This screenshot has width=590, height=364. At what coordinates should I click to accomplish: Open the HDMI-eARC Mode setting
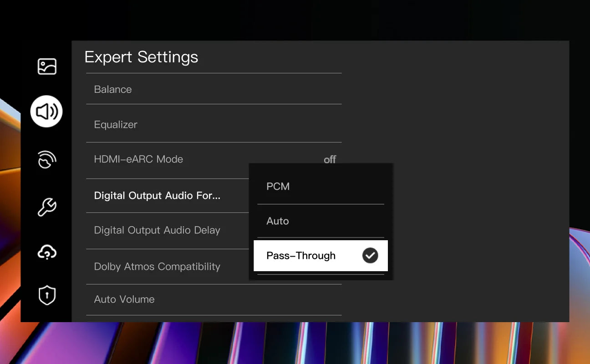(x=138, y=159)
